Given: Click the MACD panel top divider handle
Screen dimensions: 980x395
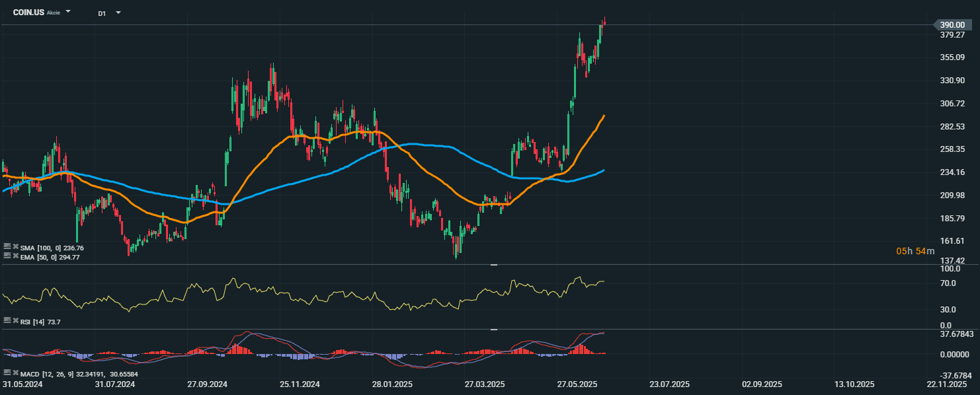Looking at the screenshot, I should click(x=493, y=329).
